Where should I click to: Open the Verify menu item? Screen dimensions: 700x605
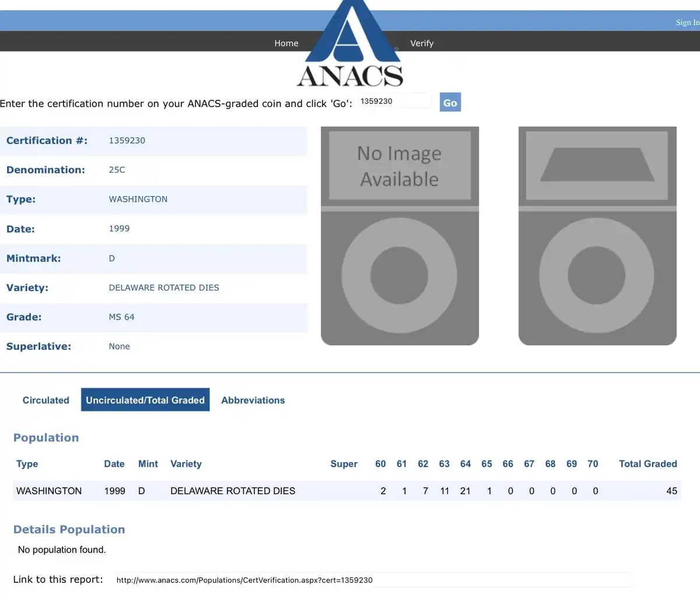[422, 43]
